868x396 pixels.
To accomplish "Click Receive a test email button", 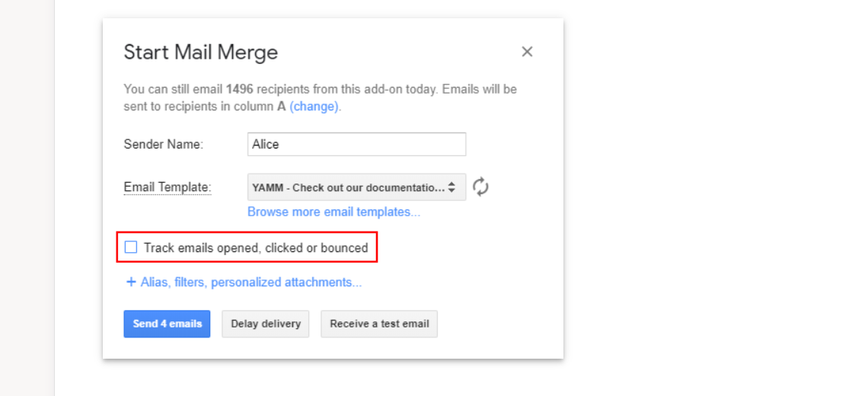I will click(379, 324).
